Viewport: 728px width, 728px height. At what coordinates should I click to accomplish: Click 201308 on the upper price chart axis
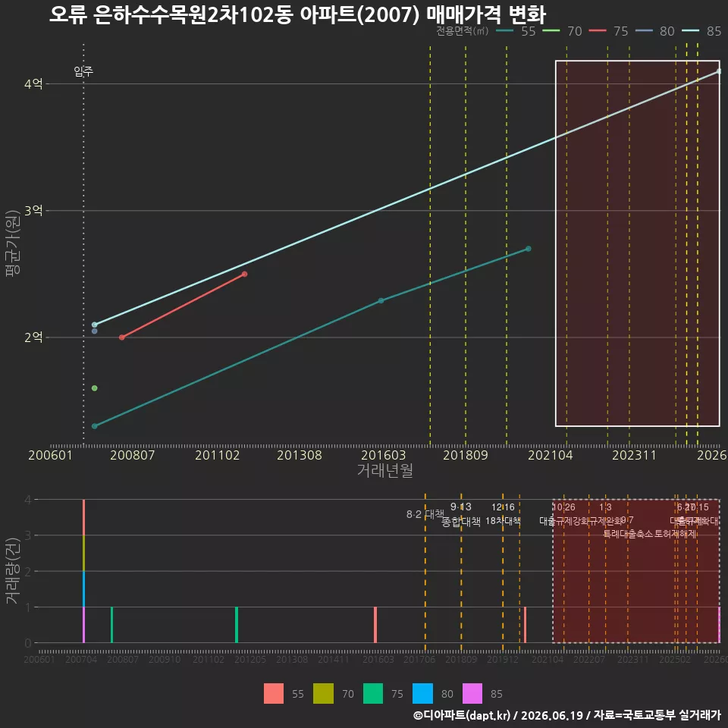300,455
